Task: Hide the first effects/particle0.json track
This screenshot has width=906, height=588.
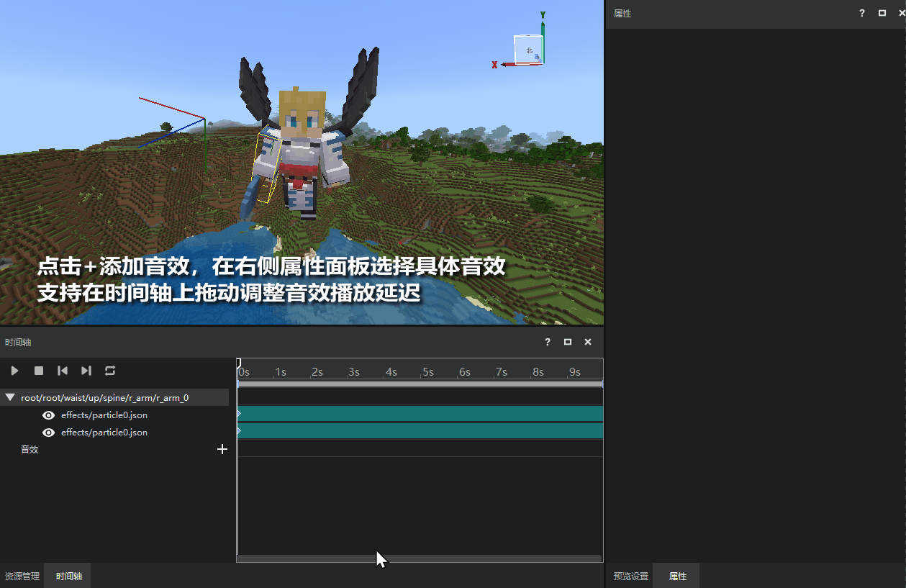Action: [49, 415]
